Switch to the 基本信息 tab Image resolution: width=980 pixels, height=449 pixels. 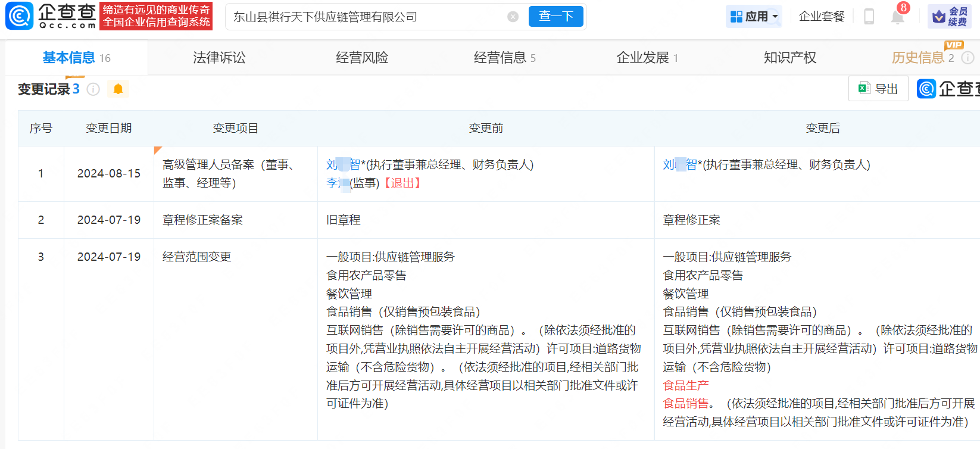point(76,58)
